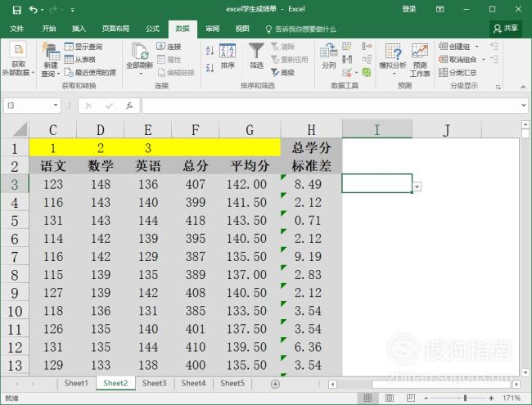Viewport: 532px width, 405px height.
Task: Switch to the View (视图) tab
Action: coord(242,29)
